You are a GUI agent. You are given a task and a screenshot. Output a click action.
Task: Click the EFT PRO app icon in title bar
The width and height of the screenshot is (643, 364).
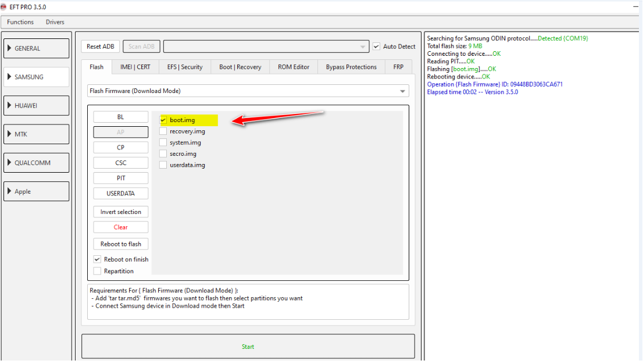pos(3,7)
